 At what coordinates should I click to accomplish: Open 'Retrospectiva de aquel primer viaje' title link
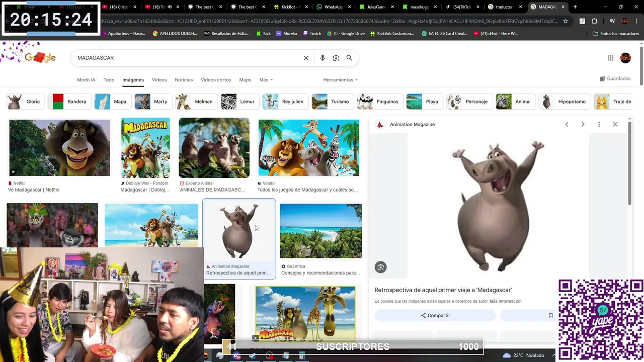coord(443,290)
